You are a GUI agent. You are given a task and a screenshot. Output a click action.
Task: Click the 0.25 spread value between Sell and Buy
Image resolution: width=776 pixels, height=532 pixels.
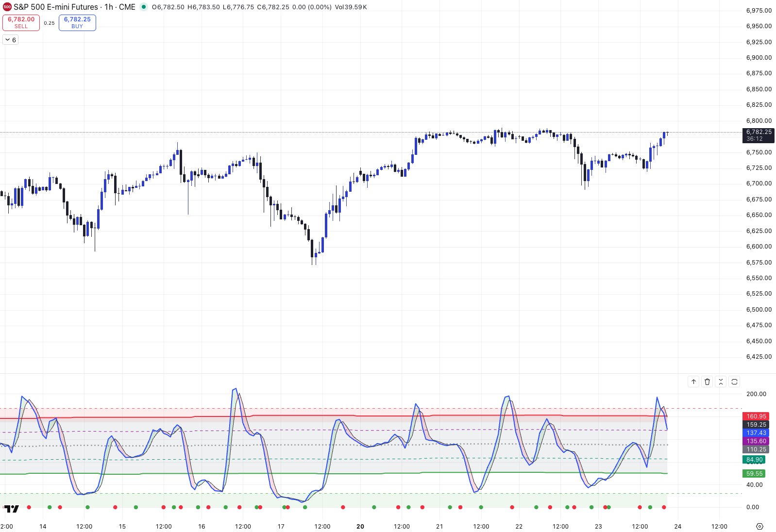pyautogui.click(x=49, y=23)
